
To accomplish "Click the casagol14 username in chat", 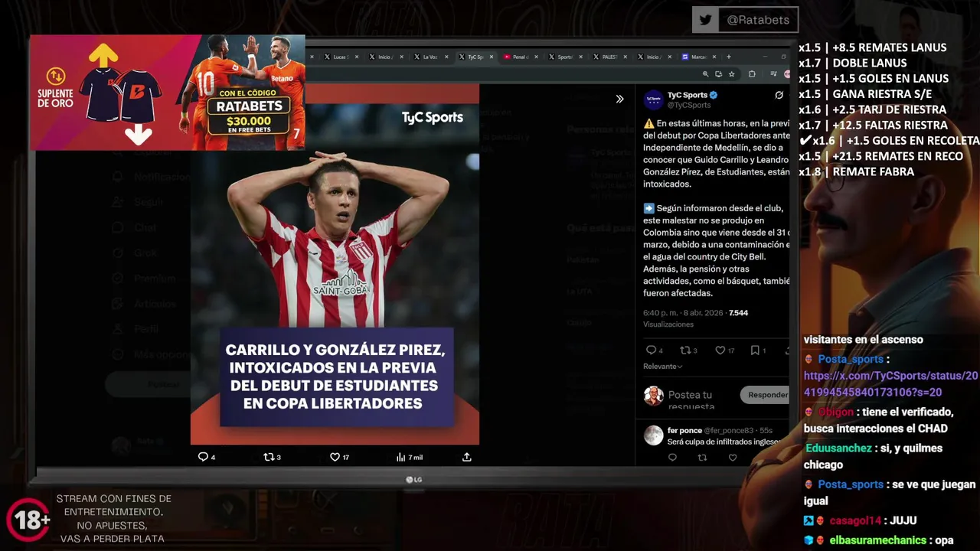I will click(x=855, y=521).
